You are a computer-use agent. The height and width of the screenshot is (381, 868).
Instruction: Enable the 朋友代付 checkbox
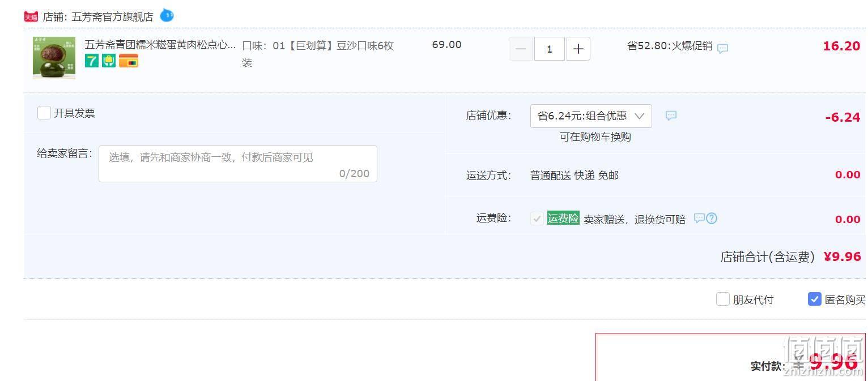[x=723, y=299]
